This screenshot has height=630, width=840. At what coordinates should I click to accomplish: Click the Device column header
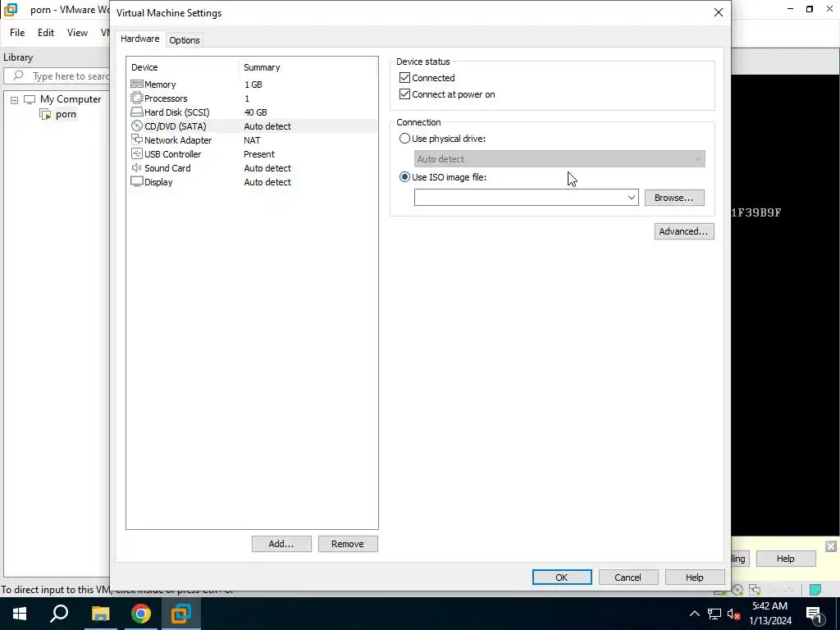pos(144,67)
